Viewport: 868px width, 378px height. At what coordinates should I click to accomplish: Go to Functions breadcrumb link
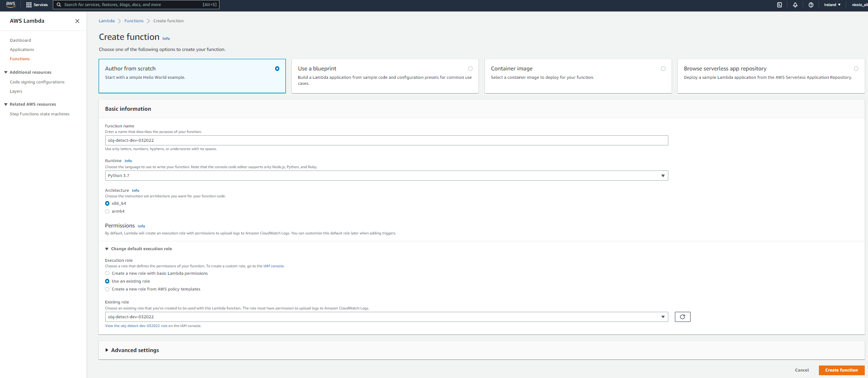pyautogui.click(x=134, y=21)
